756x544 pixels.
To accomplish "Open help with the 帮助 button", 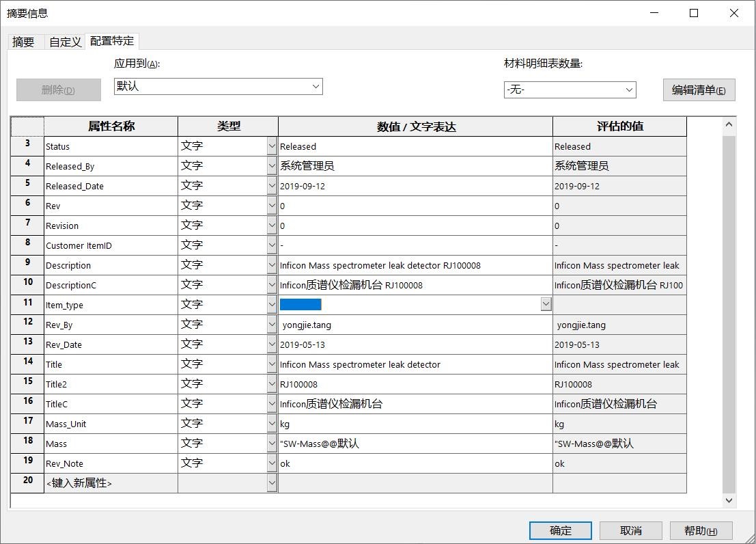I will [701, 530].
